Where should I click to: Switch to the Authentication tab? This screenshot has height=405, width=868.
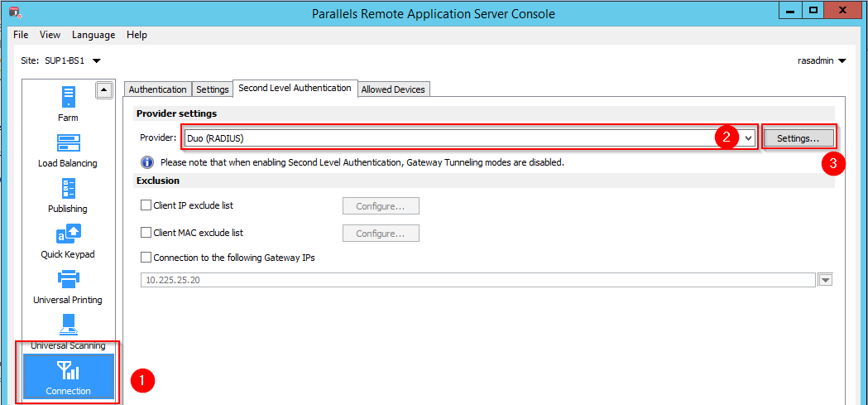pos(158,89)
